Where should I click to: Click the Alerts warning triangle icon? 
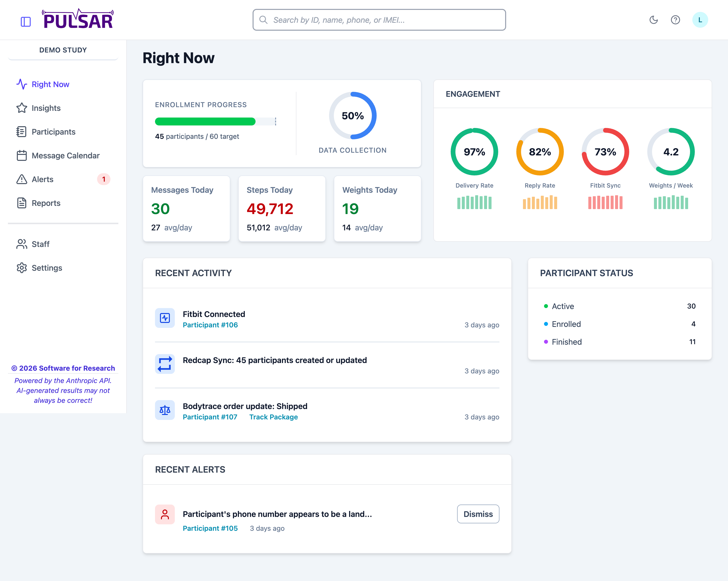click(x=22, y=179)
